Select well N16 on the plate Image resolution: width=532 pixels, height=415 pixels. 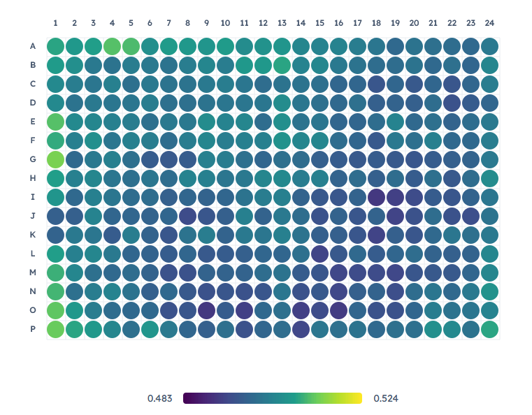338,291
